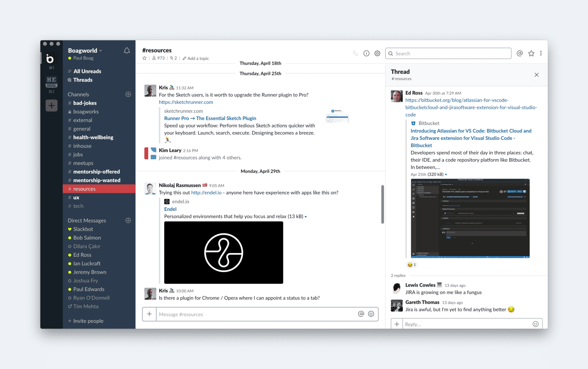The width and height of the screenshot is (588, 369).
Task: Collapse Endel link preview arrow
Action: pos(306,217)
